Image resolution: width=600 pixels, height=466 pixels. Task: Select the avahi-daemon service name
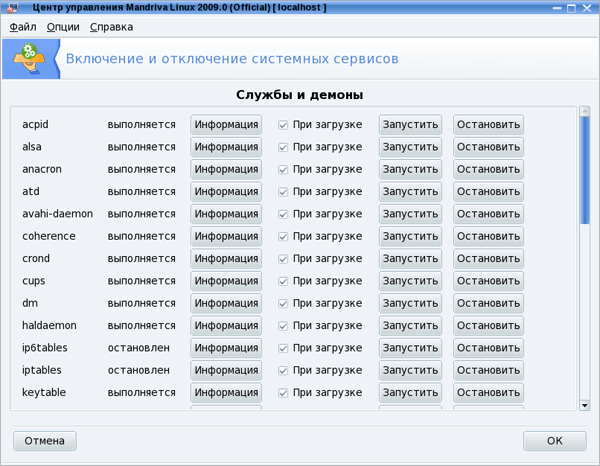(x=57, y=214)
